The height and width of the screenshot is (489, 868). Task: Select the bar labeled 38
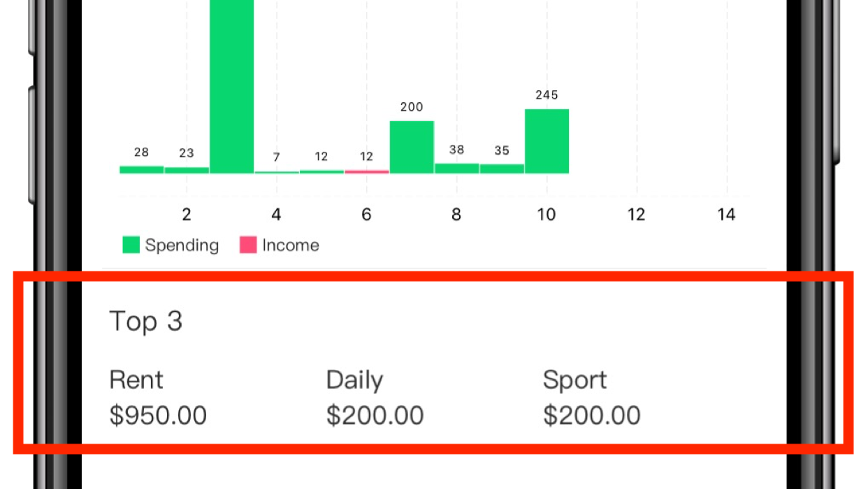pyautogui.click(x=456, y=169)
